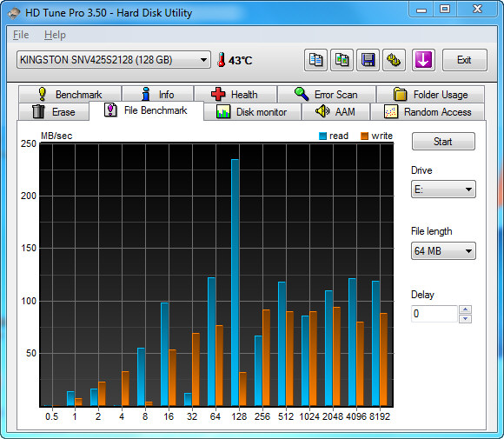
Task: Open the Health tab with red cross
Action: (x=235, y=94)
